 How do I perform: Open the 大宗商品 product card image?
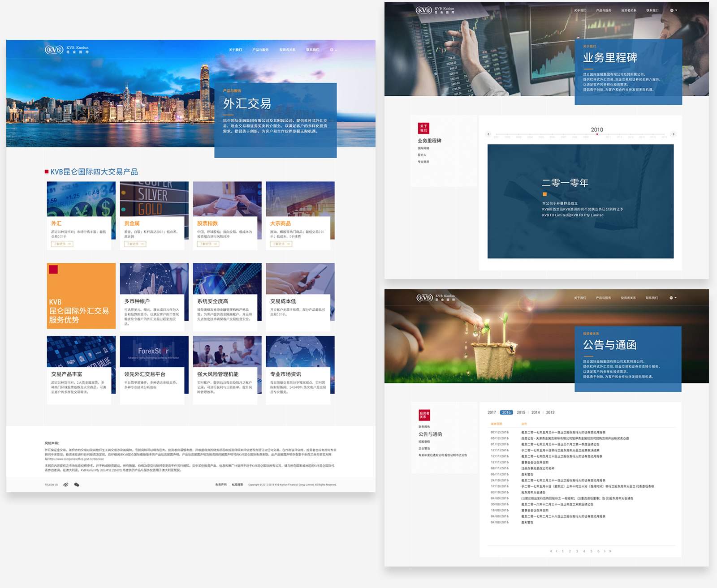click(300, 199)
